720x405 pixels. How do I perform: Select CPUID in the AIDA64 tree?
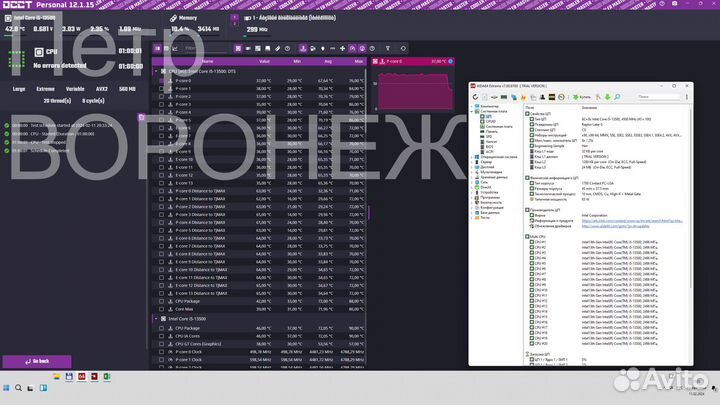pyautogui.click(x=490, y=122)
